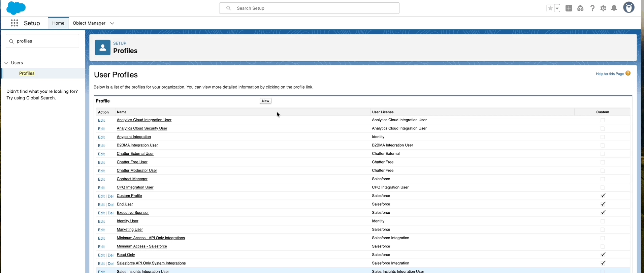Viewport: 644px width, 273px height.
Task: Expand the Object Manager dropdown chevron
Action: tap(112, 23)
